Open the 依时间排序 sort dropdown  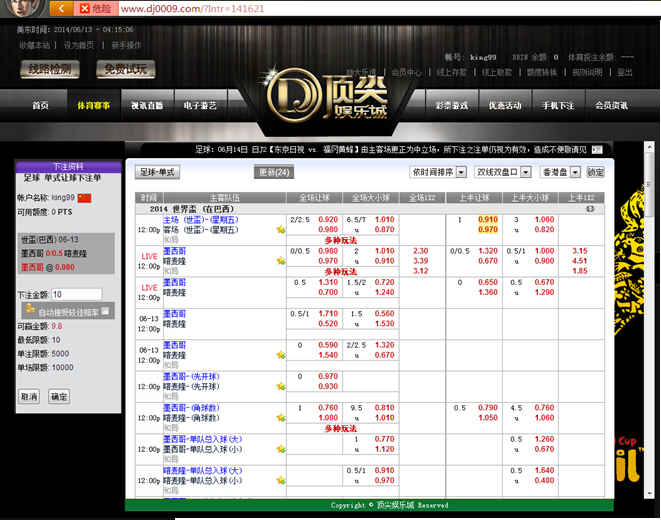[x=438, y=172]
